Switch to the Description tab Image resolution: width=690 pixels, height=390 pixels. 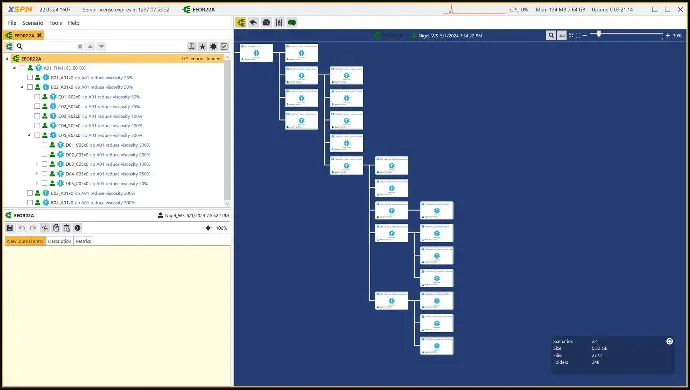(59, 241)
